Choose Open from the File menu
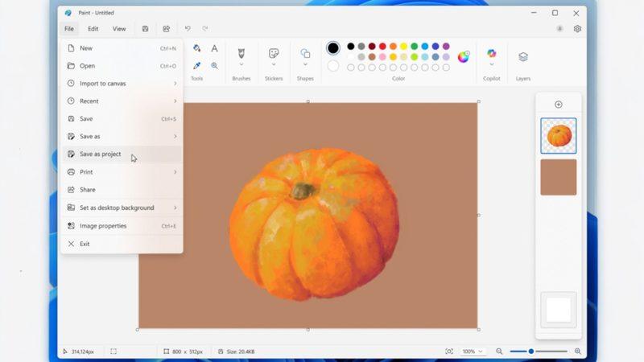 pyautogui.click(x=122, y=66)
